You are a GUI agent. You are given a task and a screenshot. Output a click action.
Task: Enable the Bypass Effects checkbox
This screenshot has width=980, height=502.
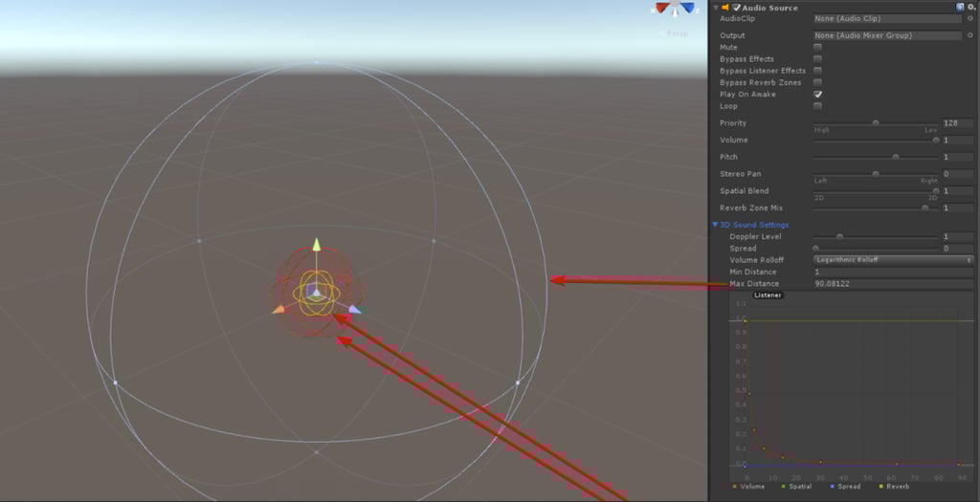pyautogui.click(x=817, y=58)
